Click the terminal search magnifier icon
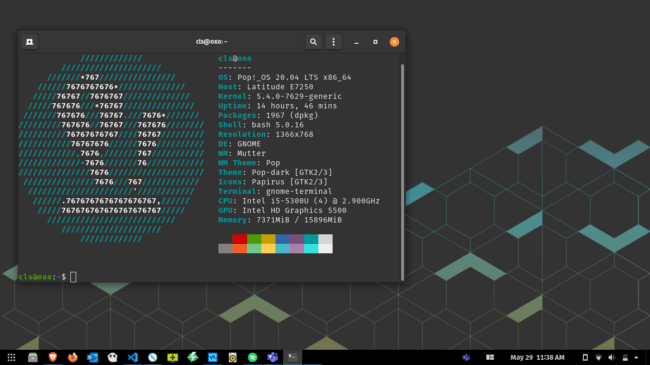650x365 pixels. [x=313, y=42]
